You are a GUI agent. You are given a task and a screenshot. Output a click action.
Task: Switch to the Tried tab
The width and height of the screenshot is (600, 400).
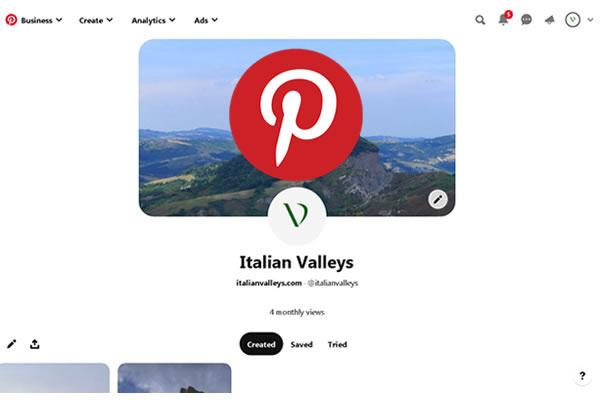[x=337, y=344]
